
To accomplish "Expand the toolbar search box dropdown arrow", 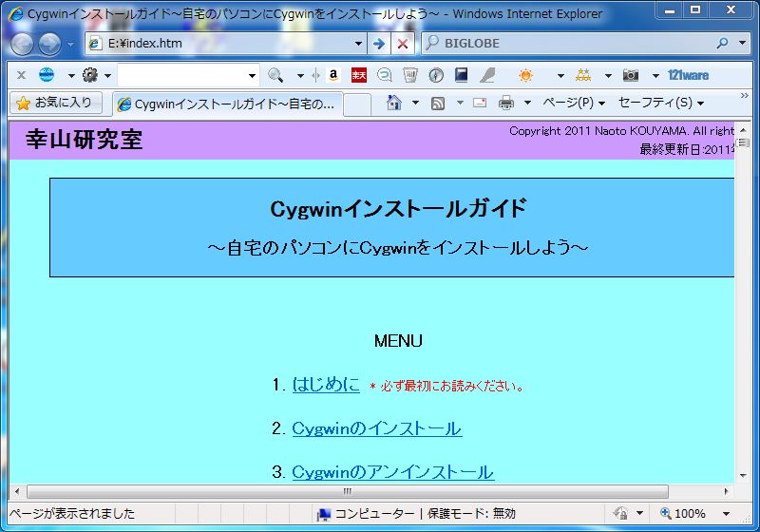I will pos(252,75).
